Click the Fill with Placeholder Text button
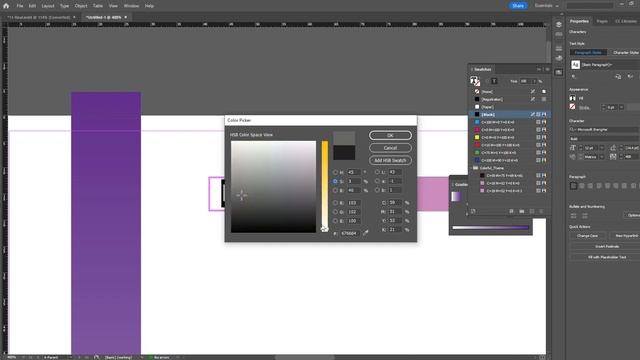 607,257
